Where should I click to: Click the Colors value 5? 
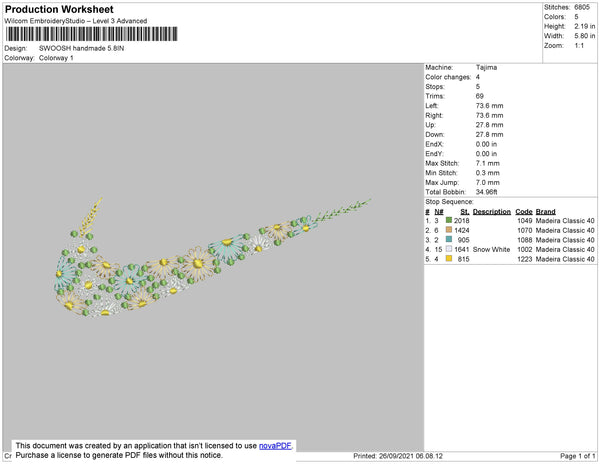(576, 17)
